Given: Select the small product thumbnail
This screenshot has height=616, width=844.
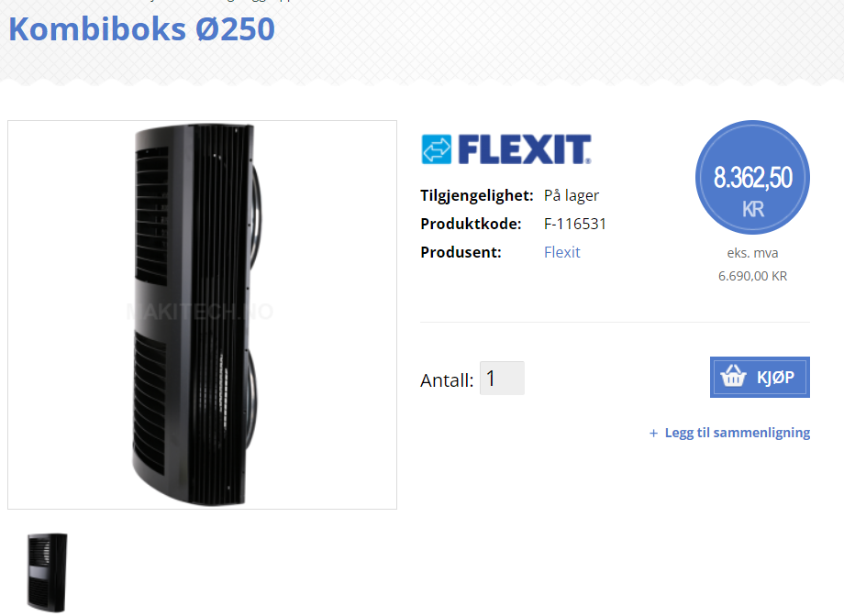Looking at the screenshot, I should pyautogui.click(x=48, y=572).
